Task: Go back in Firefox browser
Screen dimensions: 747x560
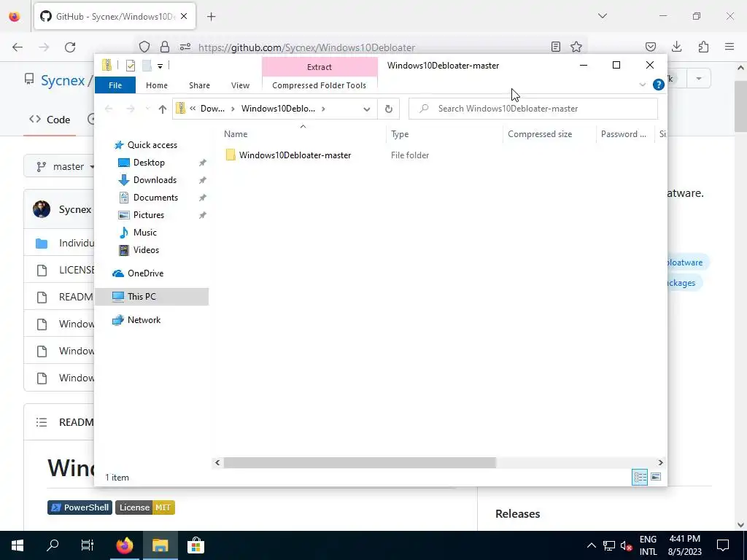Action: coord(18,47)
